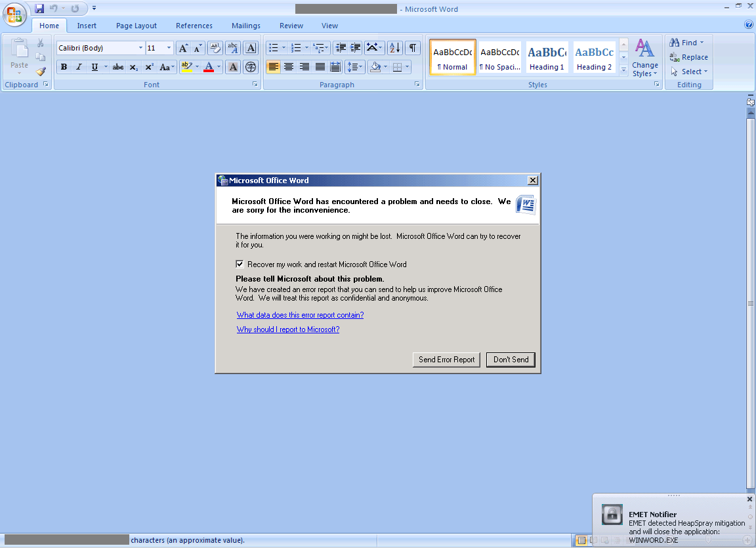Click the Distributed alignment icon
The width and height of the screenshot is (756, 548).
335,67
